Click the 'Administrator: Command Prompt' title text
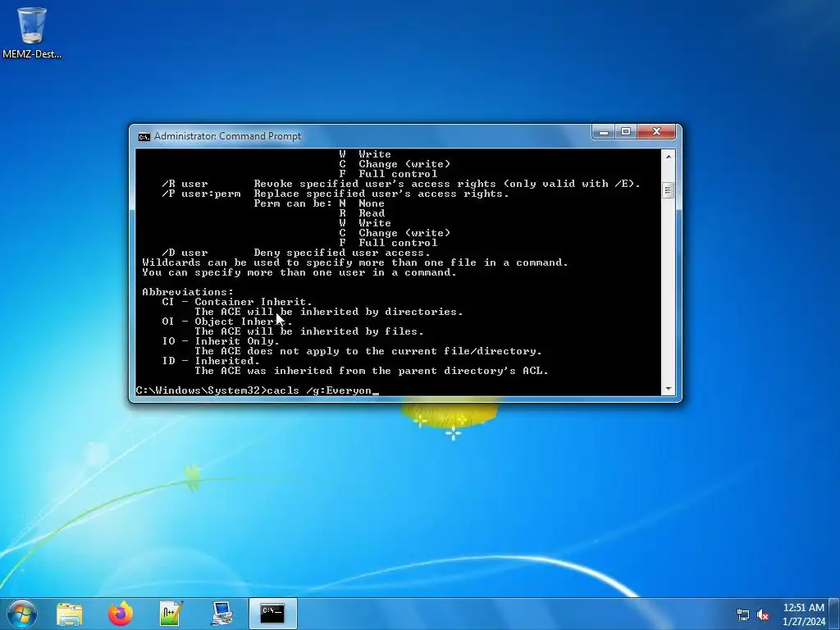 pyautogui.click(x=228, y=136)
